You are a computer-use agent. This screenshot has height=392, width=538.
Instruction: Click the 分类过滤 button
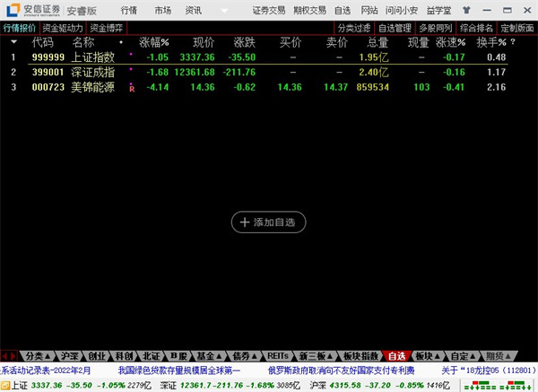(354, 28)
